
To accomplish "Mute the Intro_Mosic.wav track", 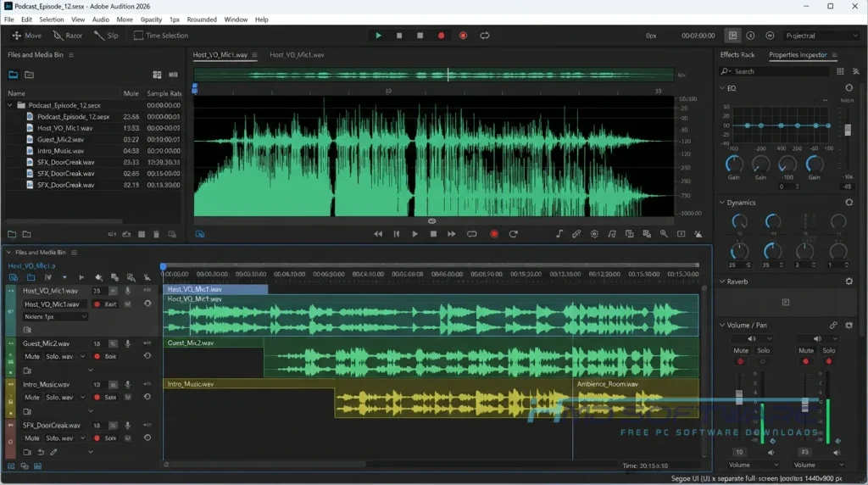I will point(32,398).
